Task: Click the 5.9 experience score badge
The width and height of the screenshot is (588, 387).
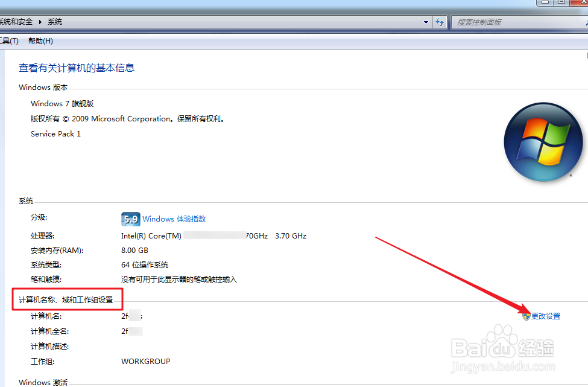Action: [130, 219]
